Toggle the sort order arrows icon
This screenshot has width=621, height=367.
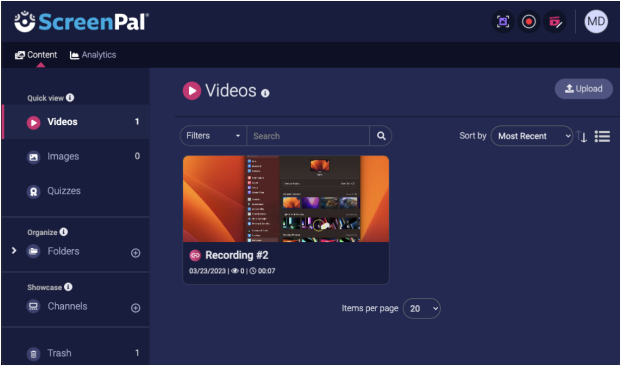tap(582, 137)
